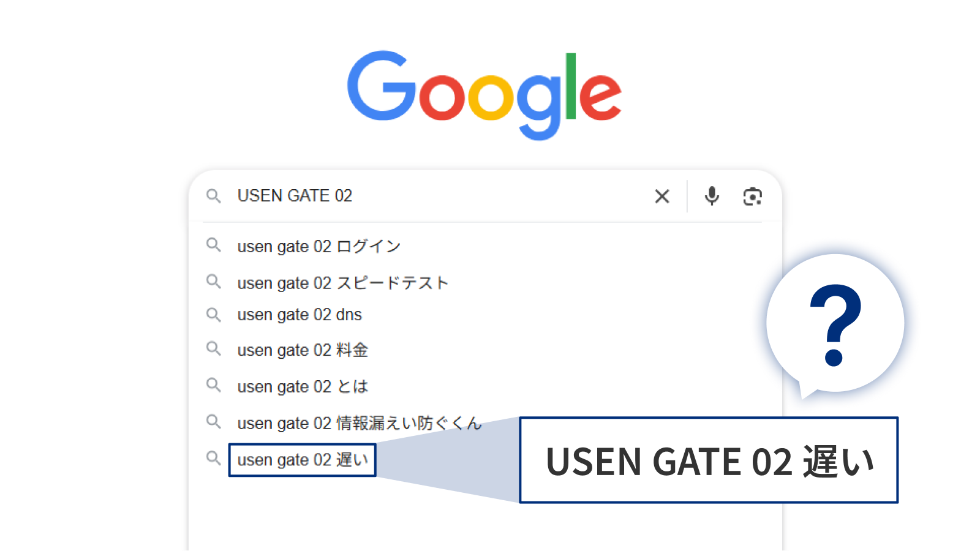Open Google Lens image search icon

[752, 197]
